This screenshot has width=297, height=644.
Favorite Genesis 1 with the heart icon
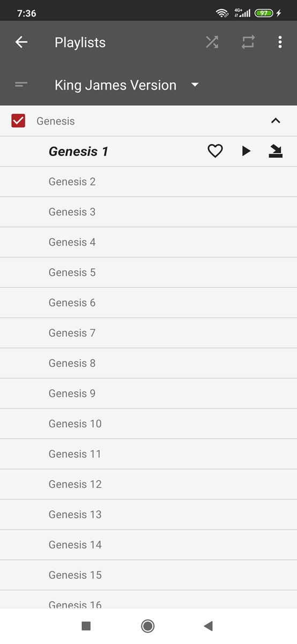[215, 151]
